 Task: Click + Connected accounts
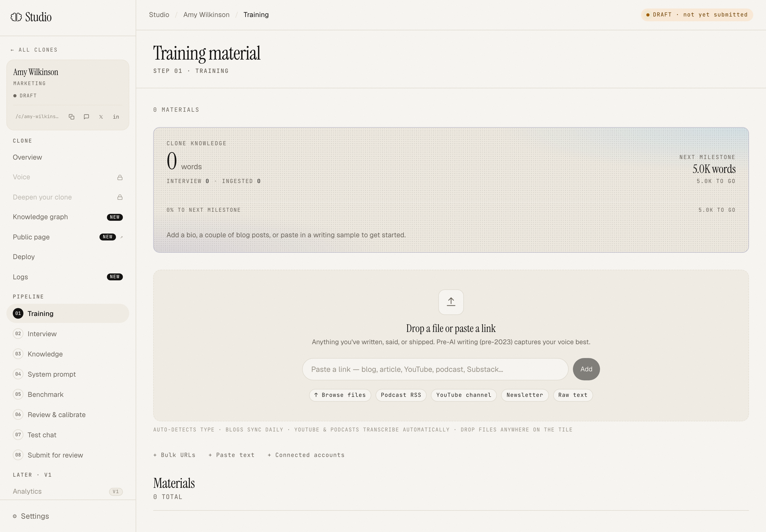tap(306, 455)
